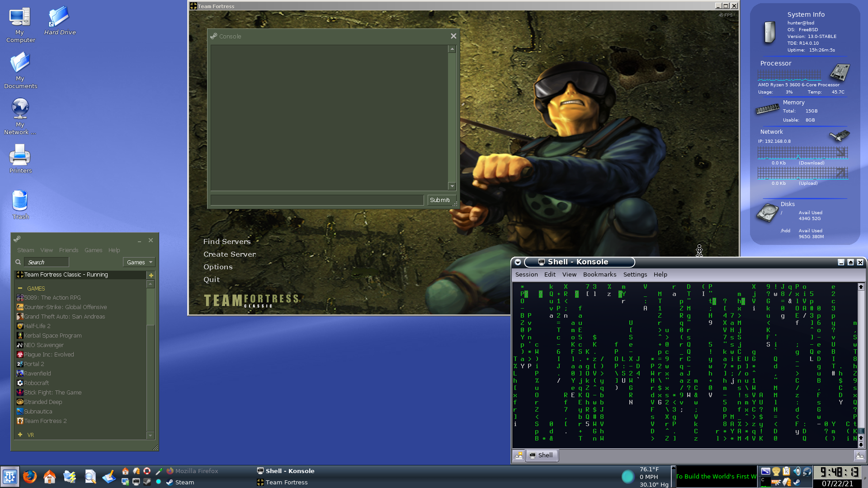Click the RSS feed tray icon
868x488 pixels.
776,482
